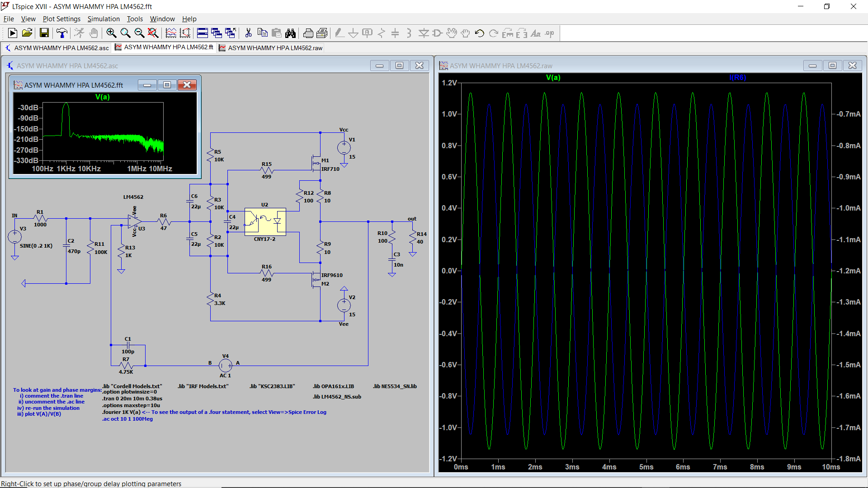Click the V4 AC source symbol
The image size is (868, 488).
click(x=225, y=365)
